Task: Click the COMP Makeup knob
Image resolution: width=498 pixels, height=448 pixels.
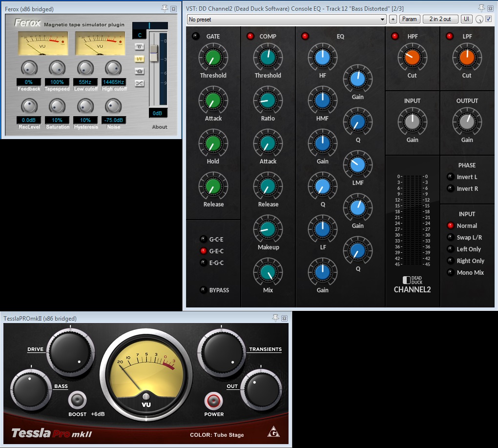Action: point(268,229)
